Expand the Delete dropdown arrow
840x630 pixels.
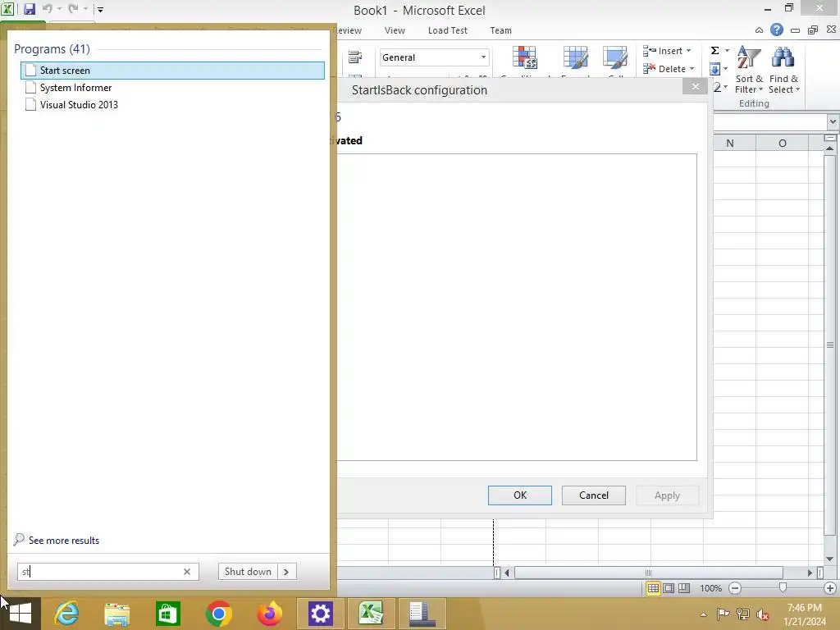click(692, 69)
